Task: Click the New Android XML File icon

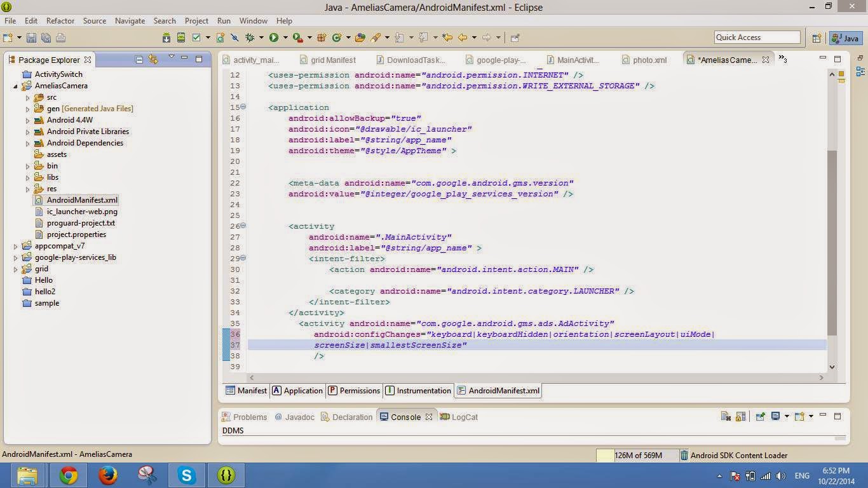Action: click(x=220, y=37)
